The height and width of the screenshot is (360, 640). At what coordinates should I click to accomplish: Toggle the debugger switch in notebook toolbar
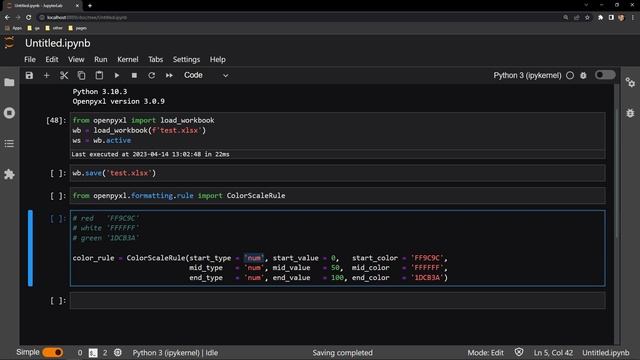(x=605, y=75)
